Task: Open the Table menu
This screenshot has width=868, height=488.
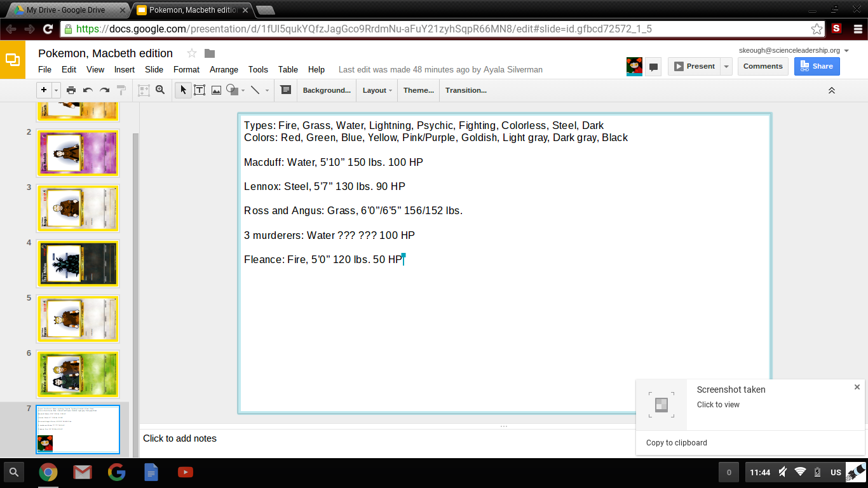Action: click(288, 69)
